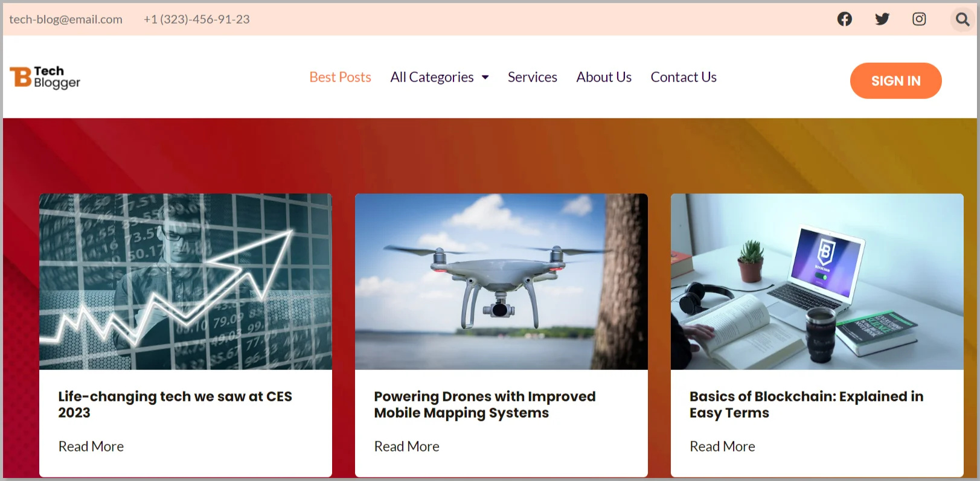Read More on the CES 2023 post
Screen dimensions: 980x481
point(91,447)
